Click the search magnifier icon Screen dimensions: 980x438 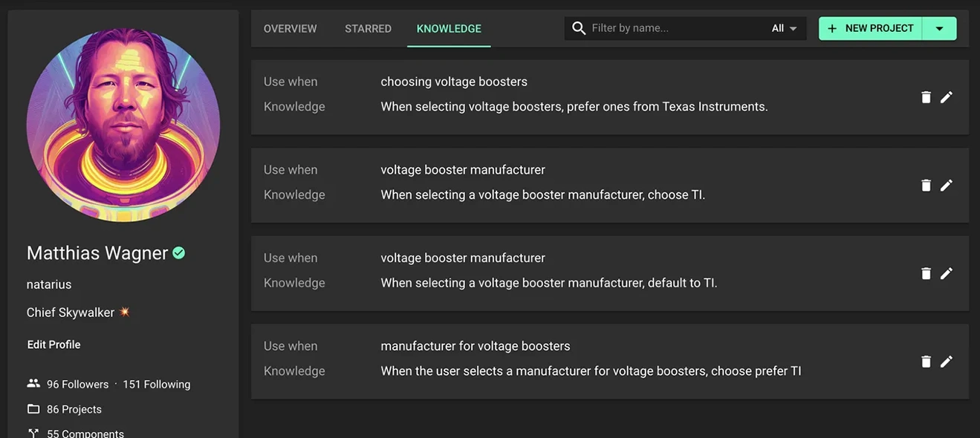pyautogui.click(x=579, y=28)
